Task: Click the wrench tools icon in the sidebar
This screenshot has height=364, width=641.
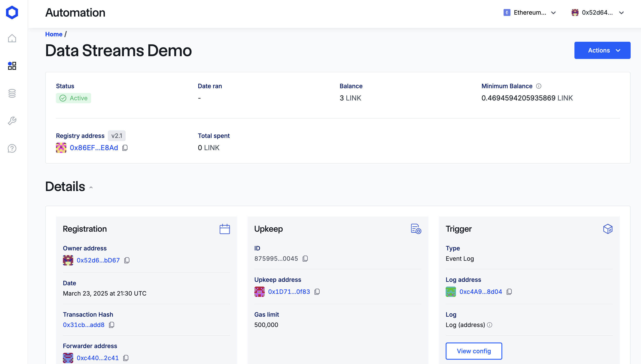Action: coord(12,121)
